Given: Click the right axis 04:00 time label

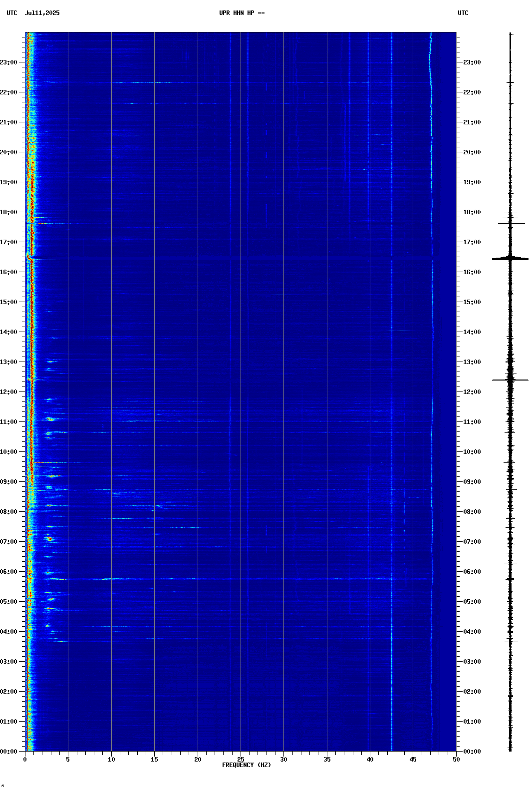Looking at the screenshot, I should click(x=472, y=632).
